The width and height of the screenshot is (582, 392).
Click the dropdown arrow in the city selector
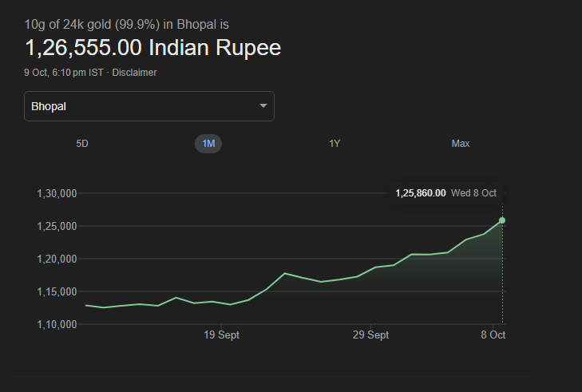pos(263,106)
